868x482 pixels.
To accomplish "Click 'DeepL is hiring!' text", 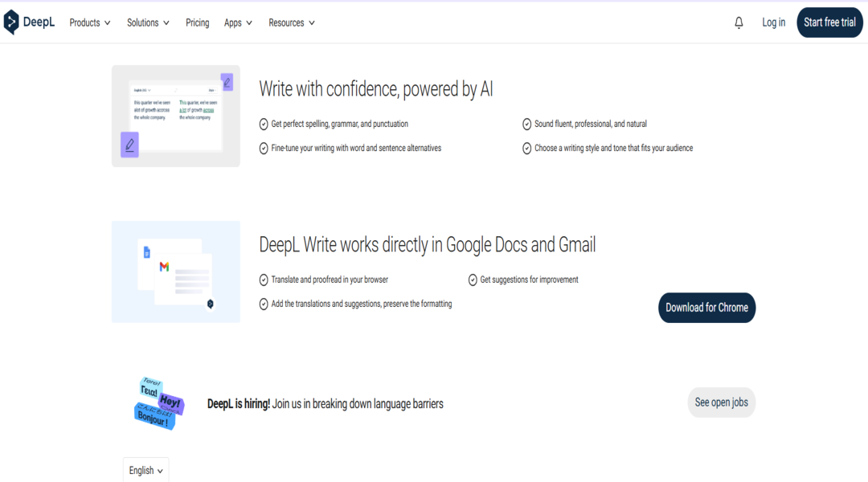I will (239, 404).
